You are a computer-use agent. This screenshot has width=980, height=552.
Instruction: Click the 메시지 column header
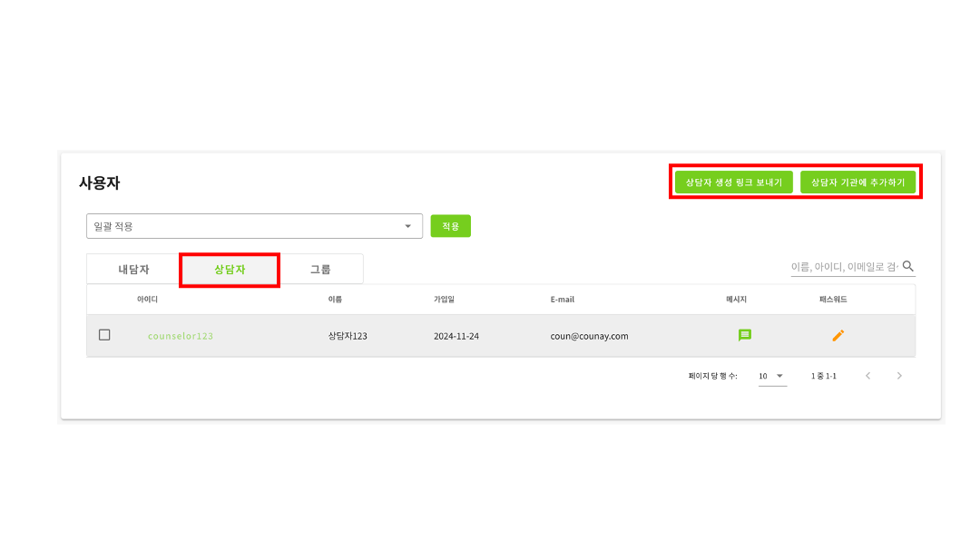coord(736,300)
